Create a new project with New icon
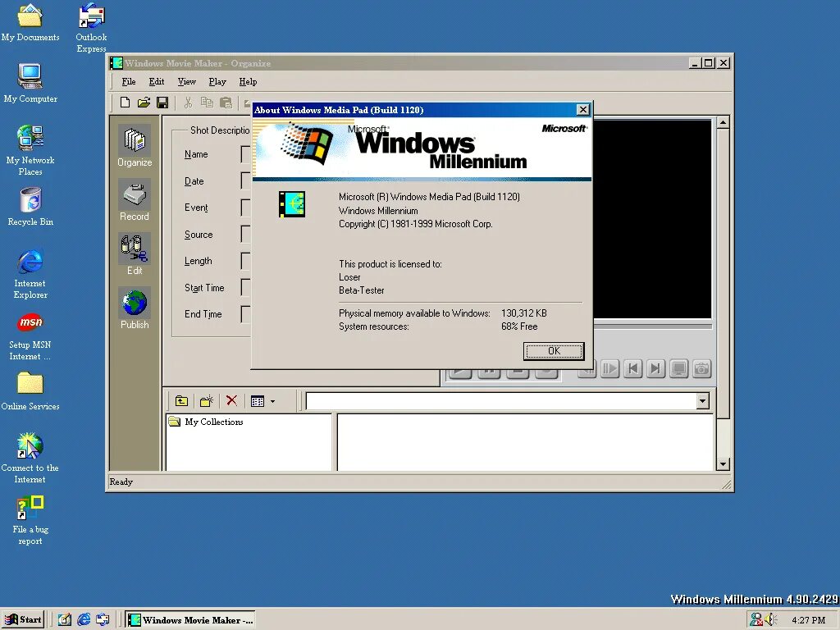 coord(125,103)
